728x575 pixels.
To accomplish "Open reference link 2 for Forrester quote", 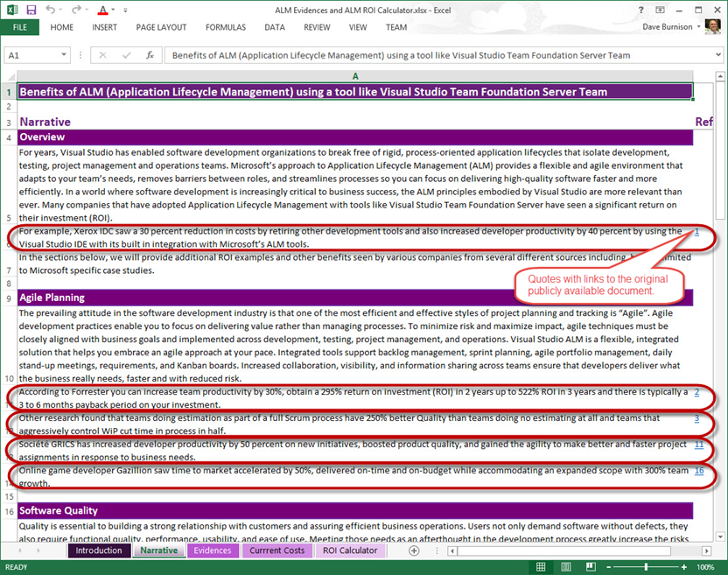I will 696,392.
